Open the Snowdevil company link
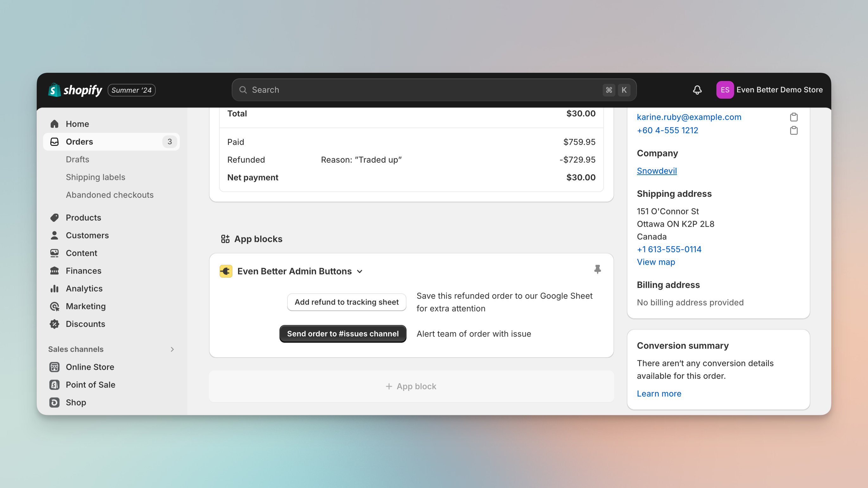The image size is (868, 488). (657, 171)
